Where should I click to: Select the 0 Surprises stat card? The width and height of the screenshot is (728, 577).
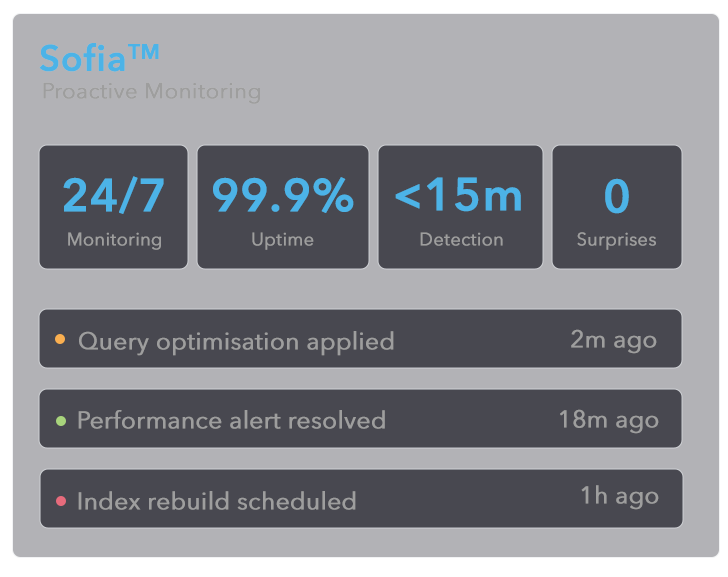pos(617,207)
